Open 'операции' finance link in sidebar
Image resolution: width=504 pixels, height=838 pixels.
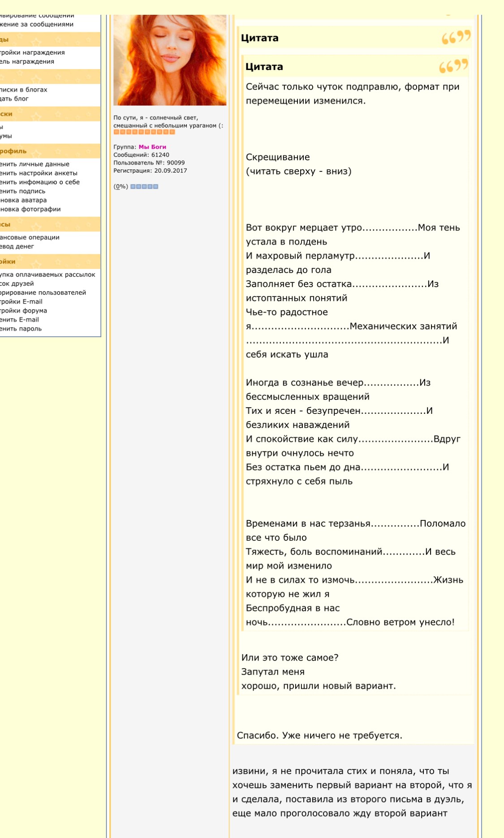click(30, 237)
